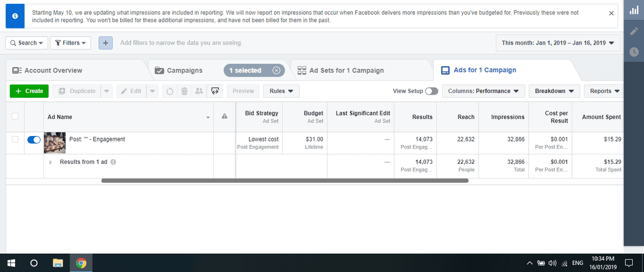Open the Breakdown dropdown

pos(554,91)
